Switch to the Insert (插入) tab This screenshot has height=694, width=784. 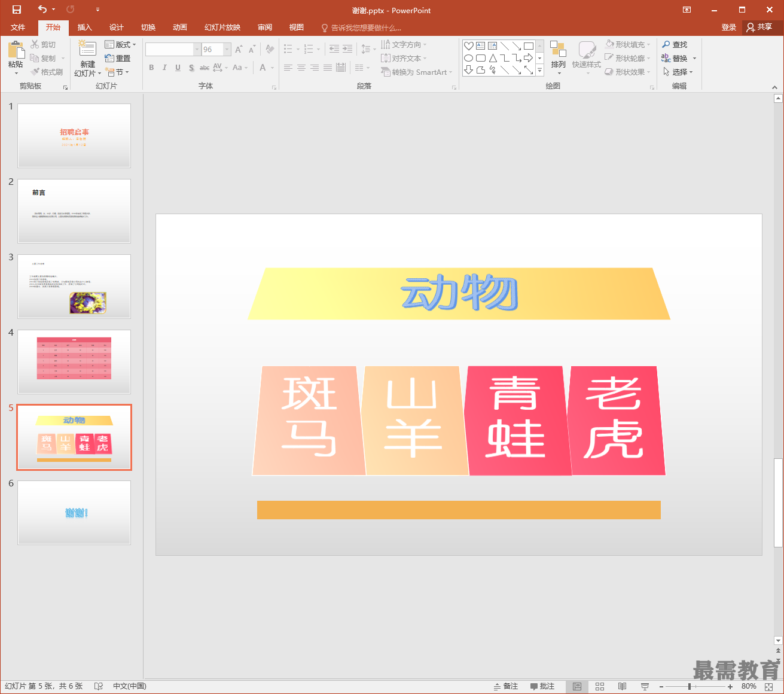coord(85,28)
